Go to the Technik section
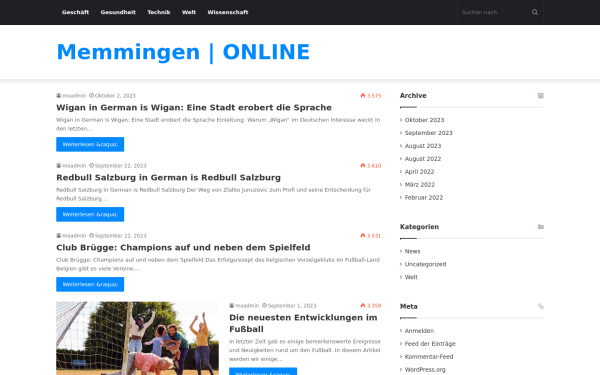This screenshot has height=375, width=600. 158,12
